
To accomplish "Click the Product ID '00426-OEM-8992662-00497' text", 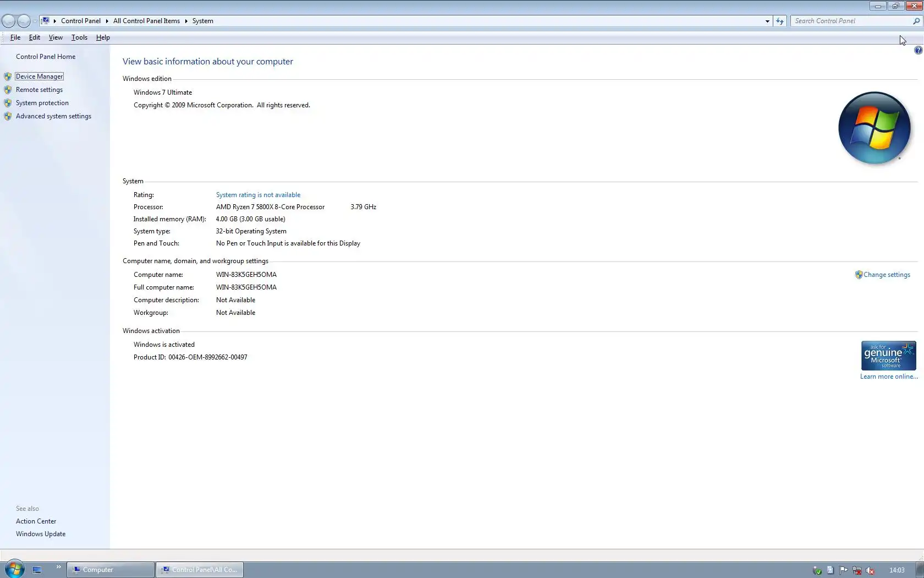I will [208, 357].
